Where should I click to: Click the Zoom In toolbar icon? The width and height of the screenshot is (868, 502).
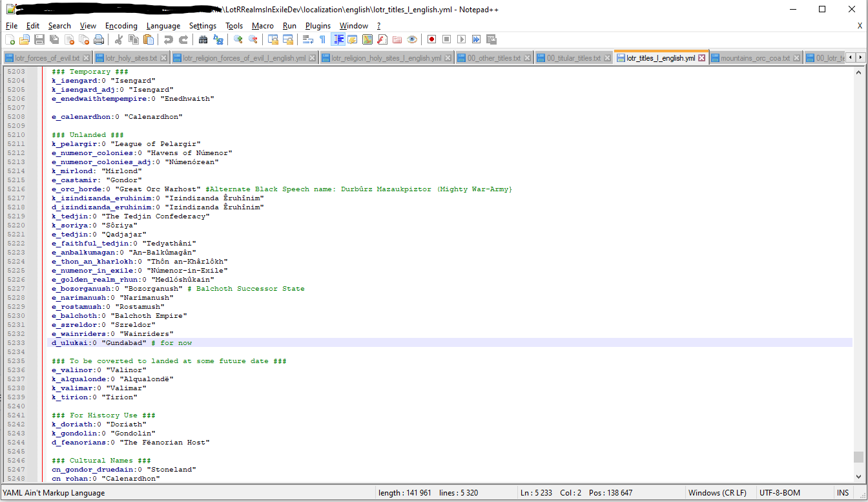tap(238, 39)
